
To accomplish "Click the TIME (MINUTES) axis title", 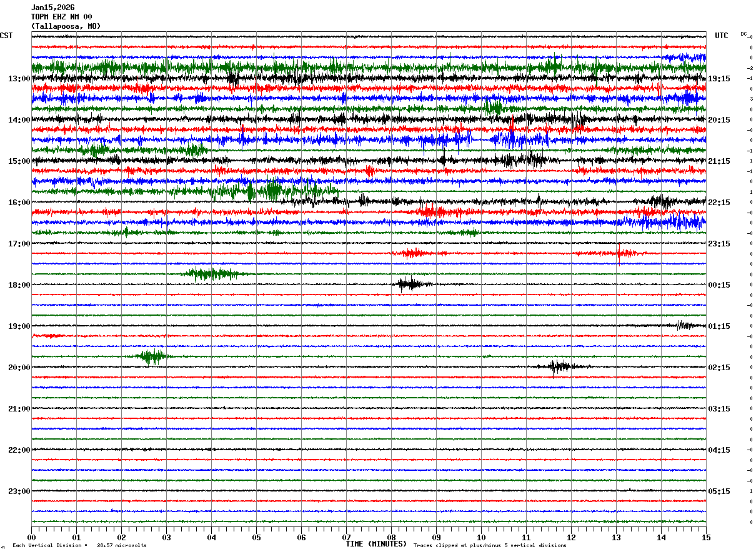I will coord(376,544).
